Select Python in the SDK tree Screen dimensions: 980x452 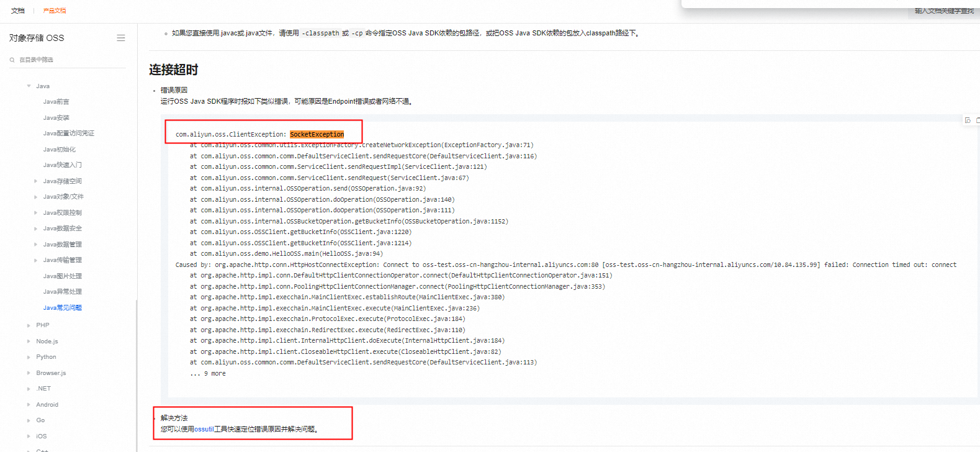(x=46, y=357)
